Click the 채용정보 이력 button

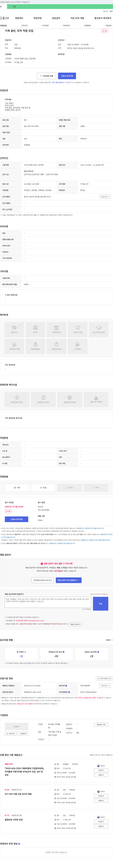[x=101, y=724]
